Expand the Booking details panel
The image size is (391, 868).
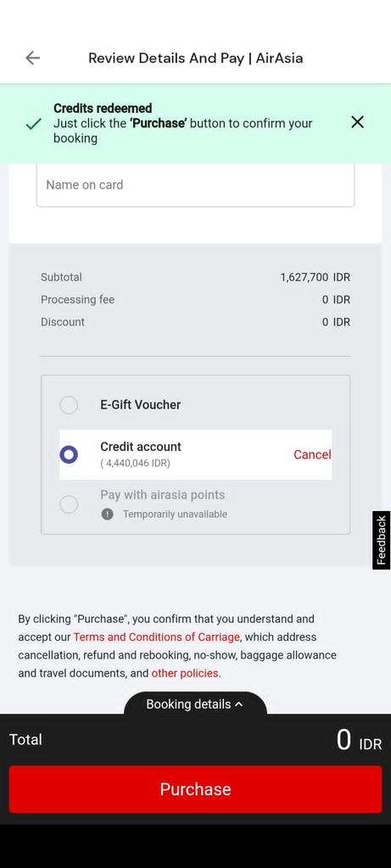[x=195, y=704]
